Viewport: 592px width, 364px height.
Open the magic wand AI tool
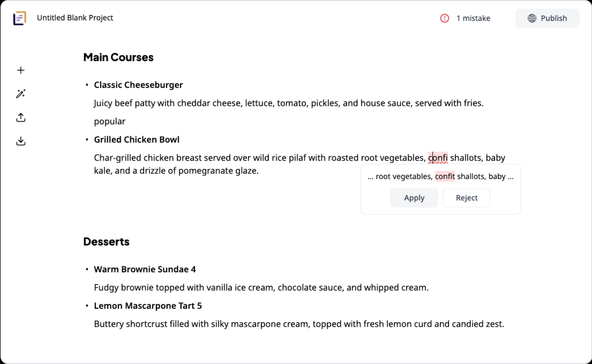(21, 94)
